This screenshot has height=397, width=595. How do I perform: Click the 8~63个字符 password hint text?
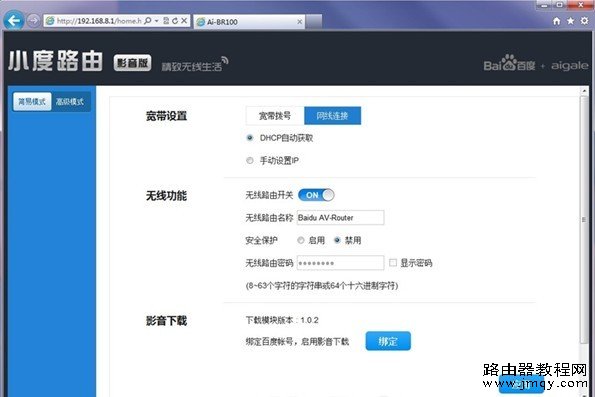click(x=322, y=285)
